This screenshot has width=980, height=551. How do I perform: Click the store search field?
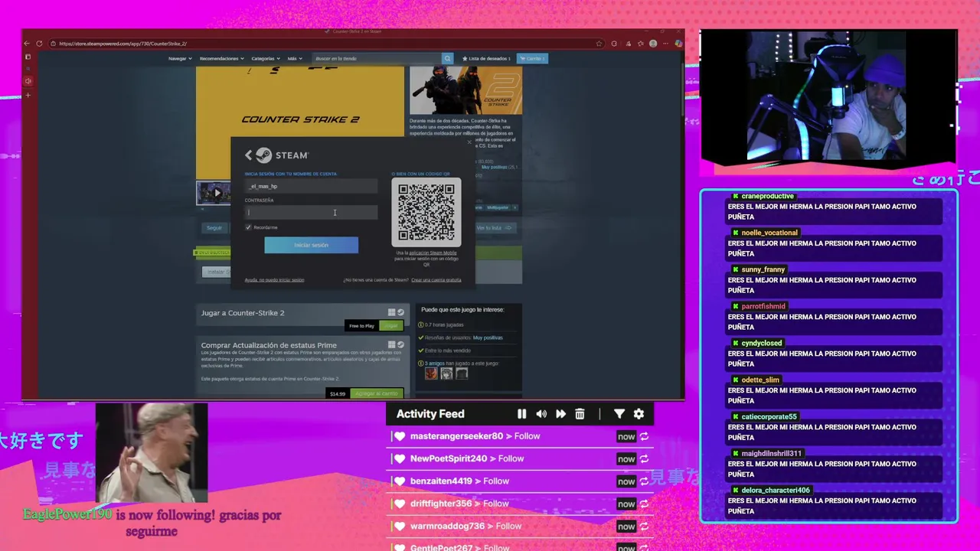(377, 58)
